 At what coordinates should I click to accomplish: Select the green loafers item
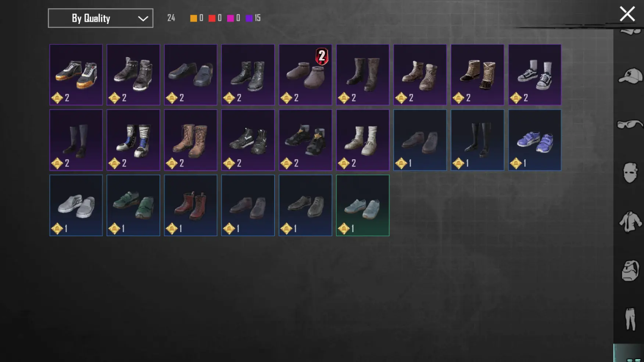[x=133, y=205]
